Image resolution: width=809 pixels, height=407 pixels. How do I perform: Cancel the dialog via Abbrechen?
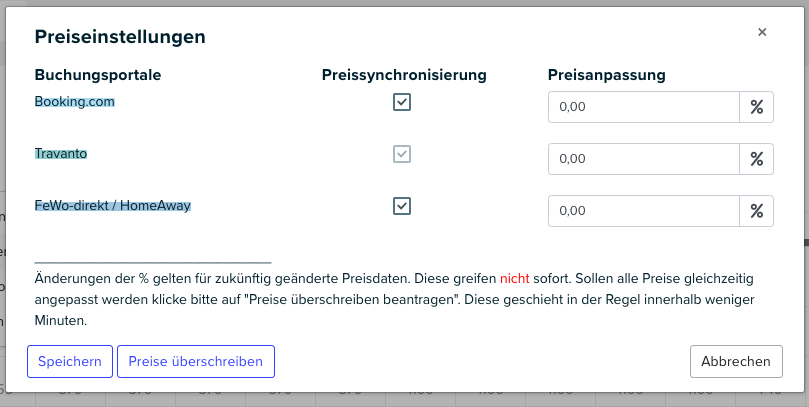(x=736, y=362)
